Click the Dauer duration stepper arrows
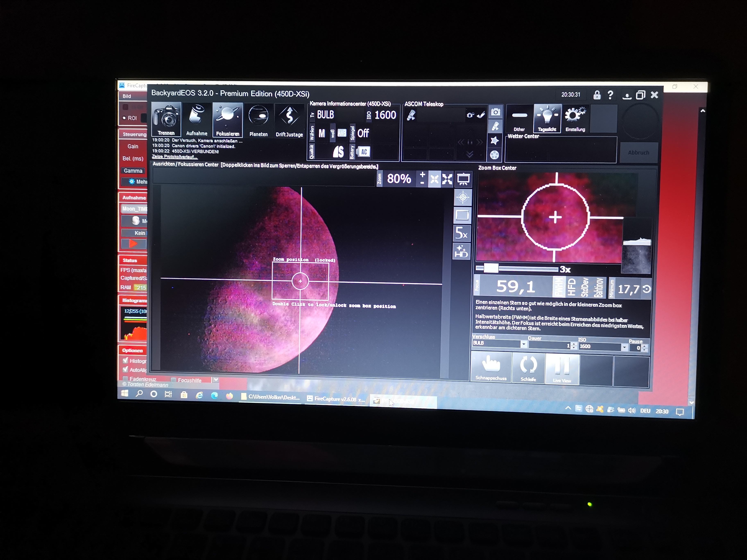Image resolution: width=747 pixels, height=560 pixels. pyautogui.click(x=574, y=346)
